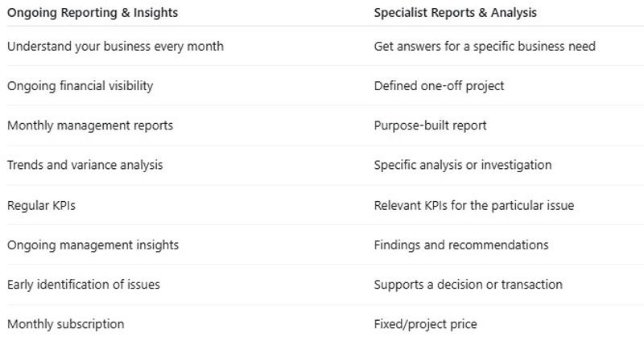Select Ongoing management insights text
This screenshot has width=644, height=341.
click(93, 245)
